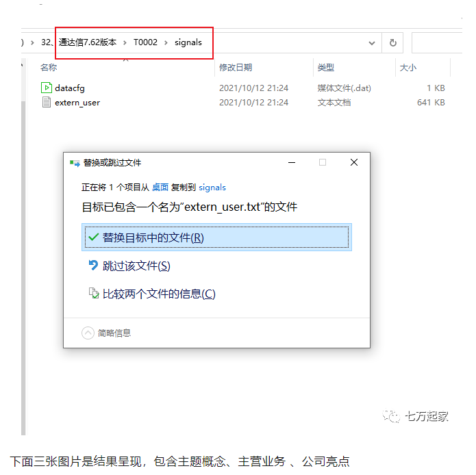
Task: Select the extern_user text document icon
Action: coord(46,102)
